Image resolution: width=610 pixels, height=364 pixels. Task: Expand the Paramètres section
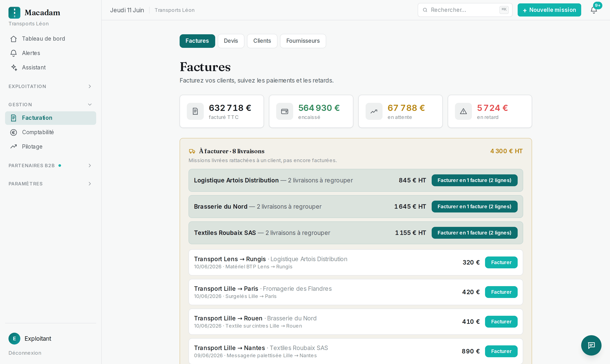click(50, 184)
